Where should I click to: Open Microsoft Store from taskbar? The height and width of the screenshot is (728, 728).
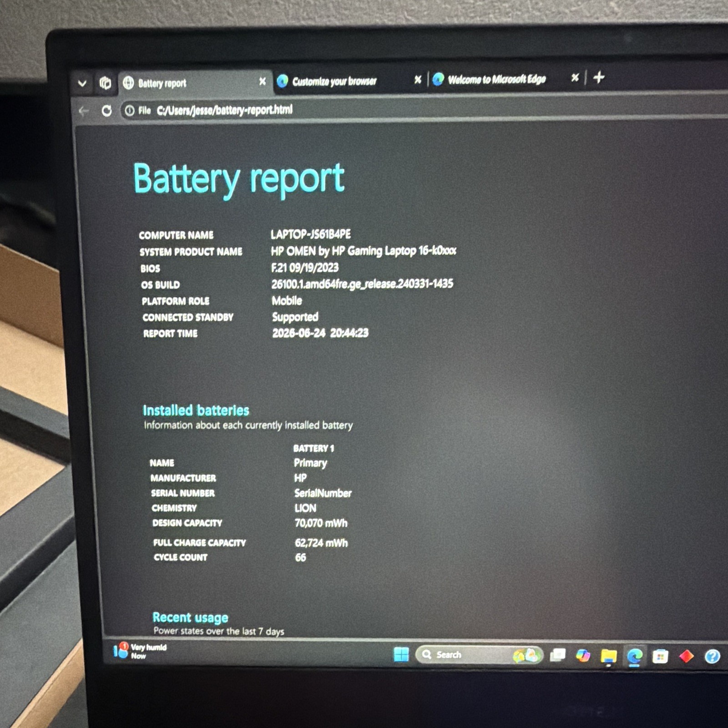click(660, 657)
